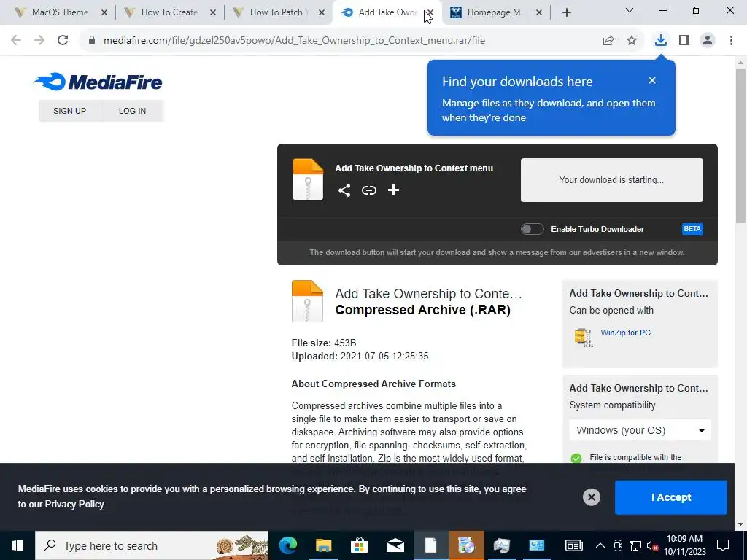Open File Explorer from the taskbar

[x=323, y=545]
